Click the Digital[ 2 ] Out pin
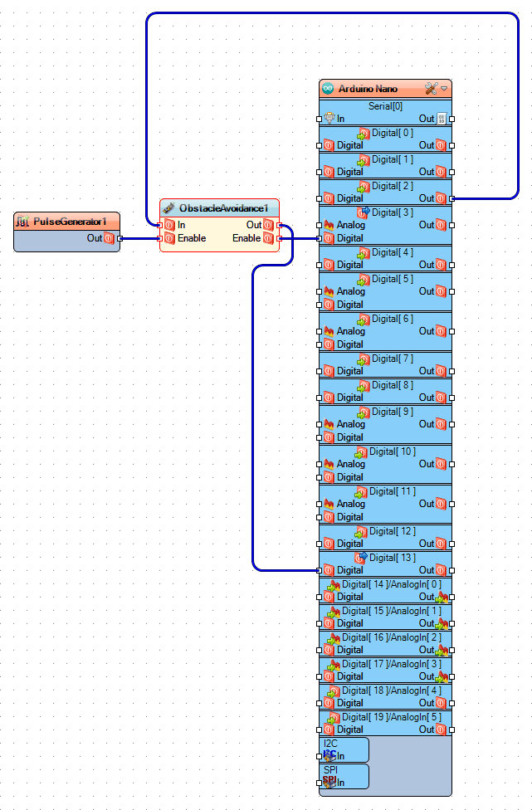 pyautogui.click(x=441, y=198)
